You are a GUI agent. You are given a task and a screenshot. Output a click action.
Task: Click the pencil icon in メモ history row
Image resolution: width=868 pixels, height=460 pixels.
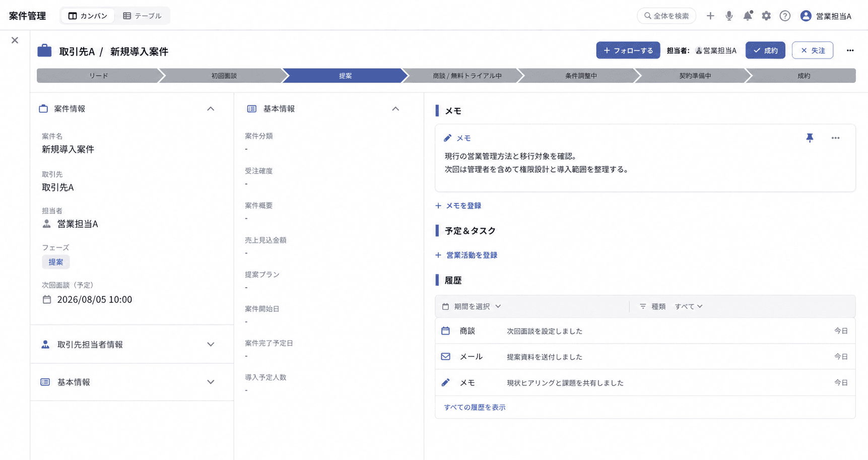445,382
